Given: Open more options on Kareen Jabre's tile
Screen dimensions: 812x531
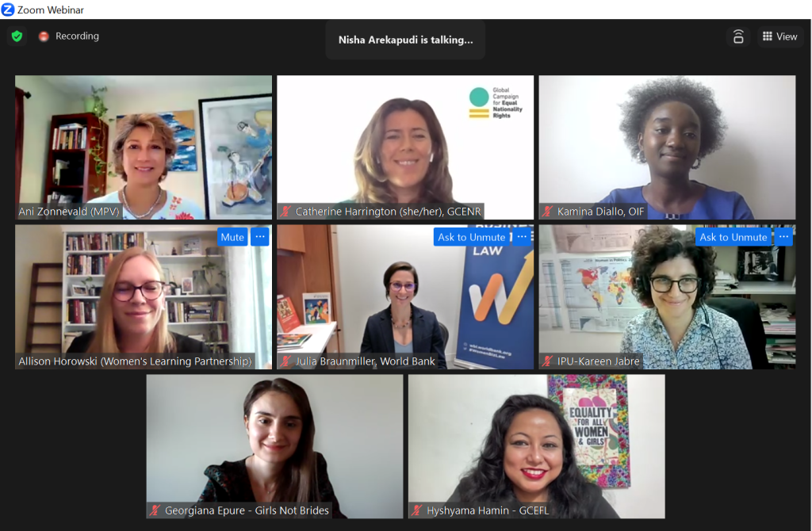Looking at the screenshot, I should (x=784, y=237).
